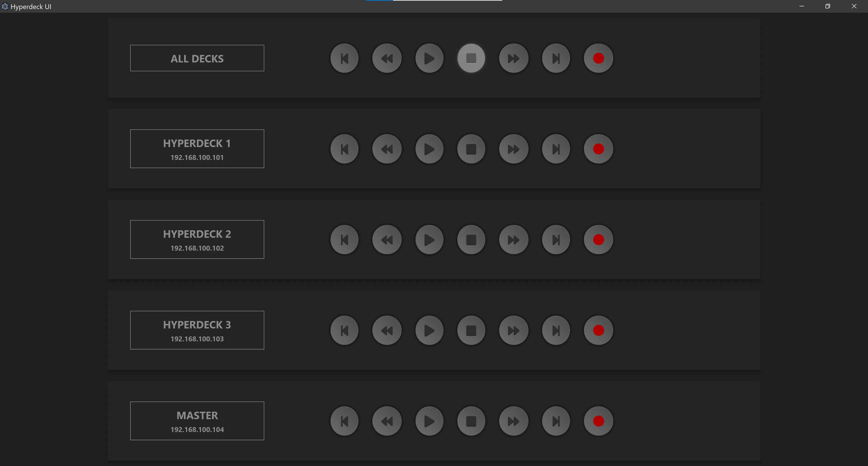Viewport: 868px width, 466px height.
Task: Stop the Master deck
Action: pyautogui.click(x=471, y=421)
